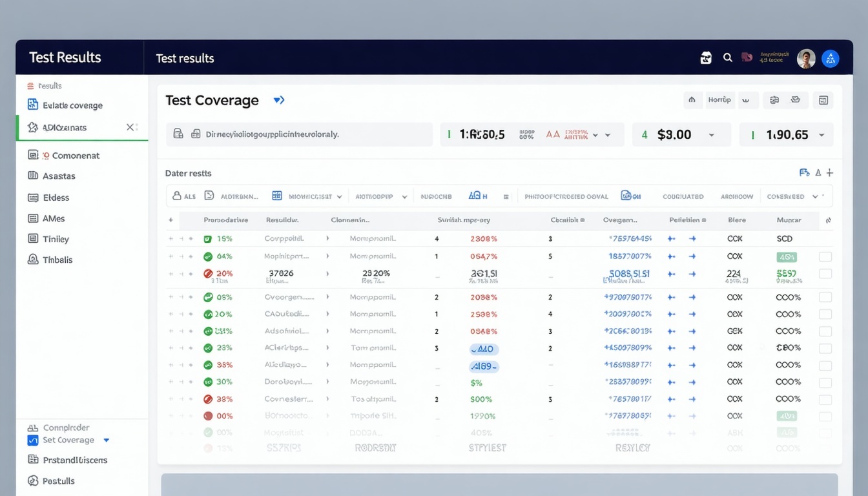Click the plus icon right of Dater results
Viewport: 868px width, 496px height.
(x=830, y=172)
